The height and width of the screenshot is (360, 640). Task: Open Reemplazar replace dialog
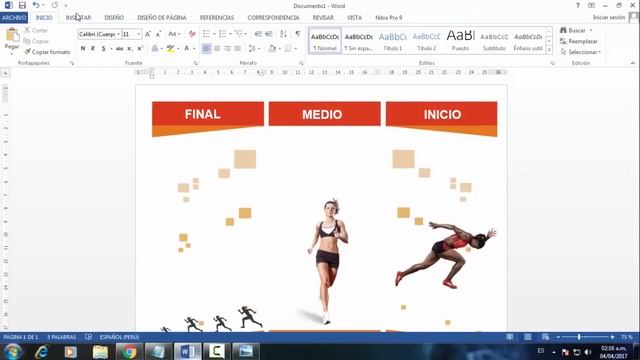coord(579,41)
